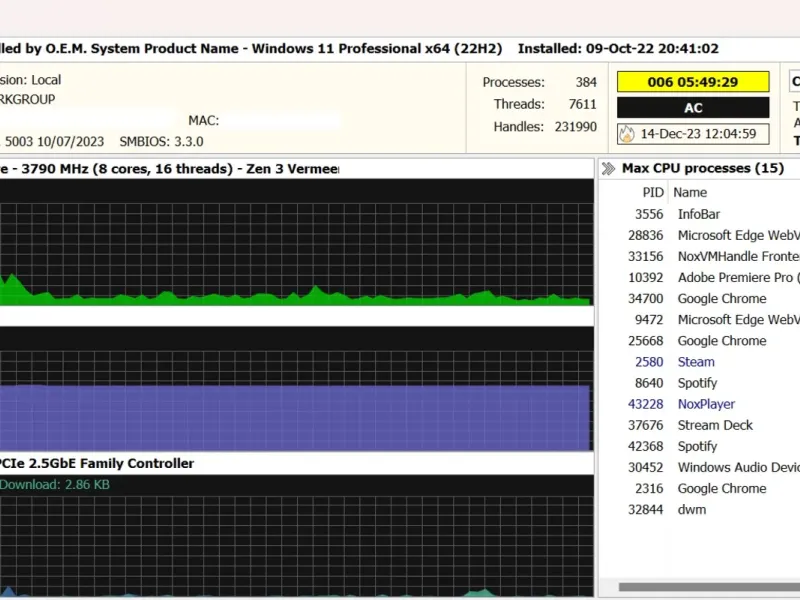Select the NoxVMHandle Frontend process
This screenshot has width=800, height=600.
738,256
